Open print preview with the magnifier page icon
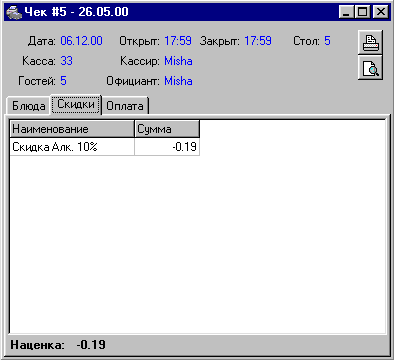The image size is (394, 360). [x=370, y=68]
